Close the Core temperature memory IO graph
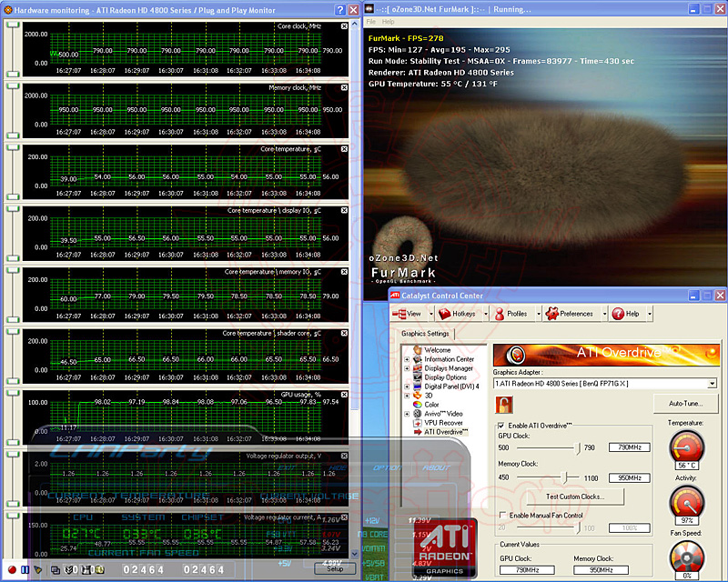The width and height of the screenshot is (728, 582). (x=344, y=272)
